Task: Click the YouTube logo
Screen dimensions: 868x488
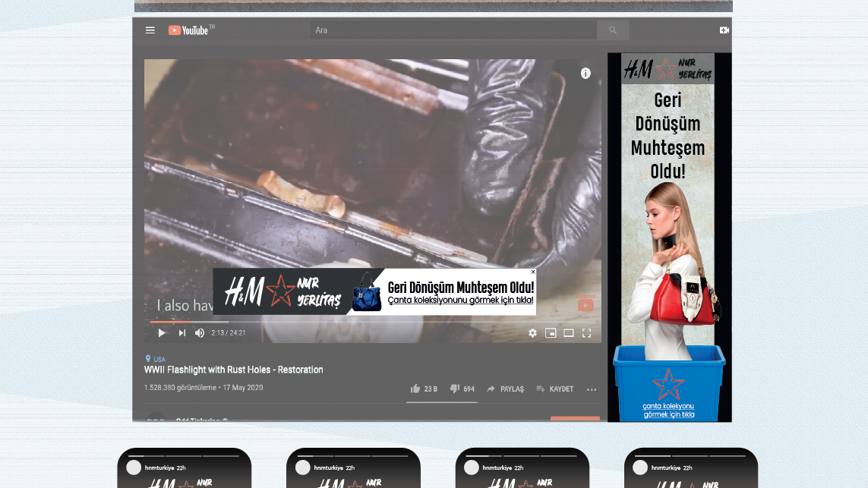Action: tap(188, 30)
